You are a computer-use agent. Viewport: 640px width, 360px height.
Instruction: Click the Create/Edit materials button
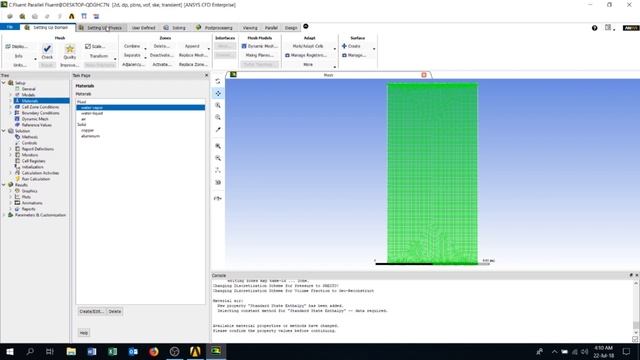point(91,311)
